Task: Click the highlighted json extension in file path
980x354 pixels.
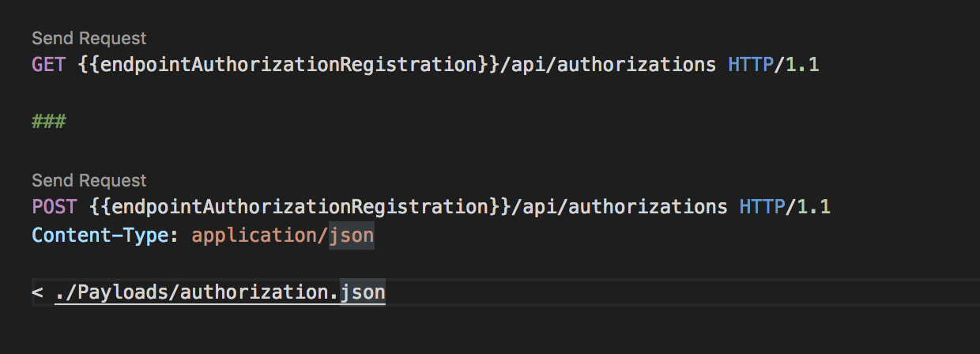Action: coord(363,293)
